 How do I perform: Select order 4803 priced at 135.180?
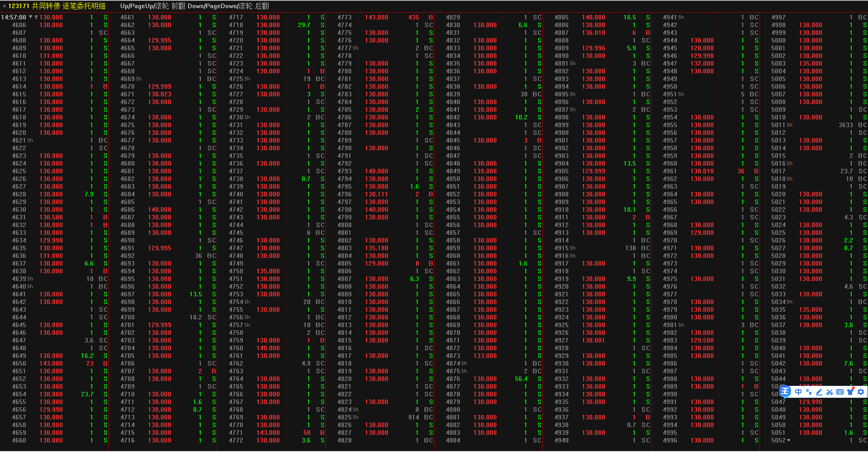pyautogui.click(x=376, y=248)
